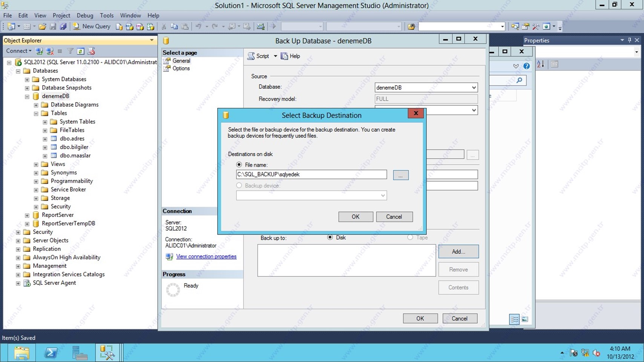644x362 pixels.
Task: Click the Help button in Back Up Database
Action: [290, 56]
